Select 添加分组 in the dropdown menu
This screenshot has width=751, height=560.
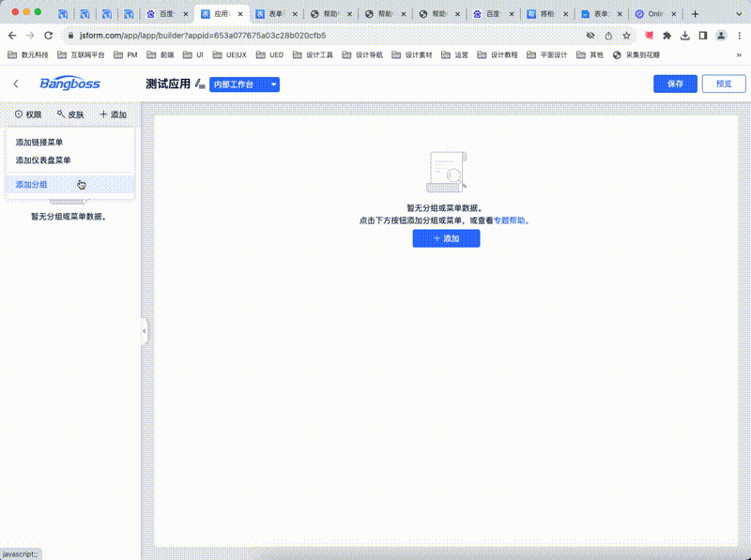tap(32, 185)
